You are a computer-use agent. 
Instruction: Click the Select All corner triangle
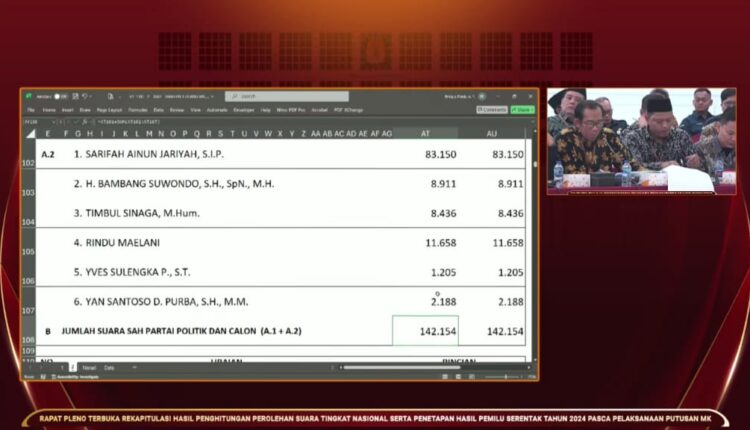(x=30, y=133)
